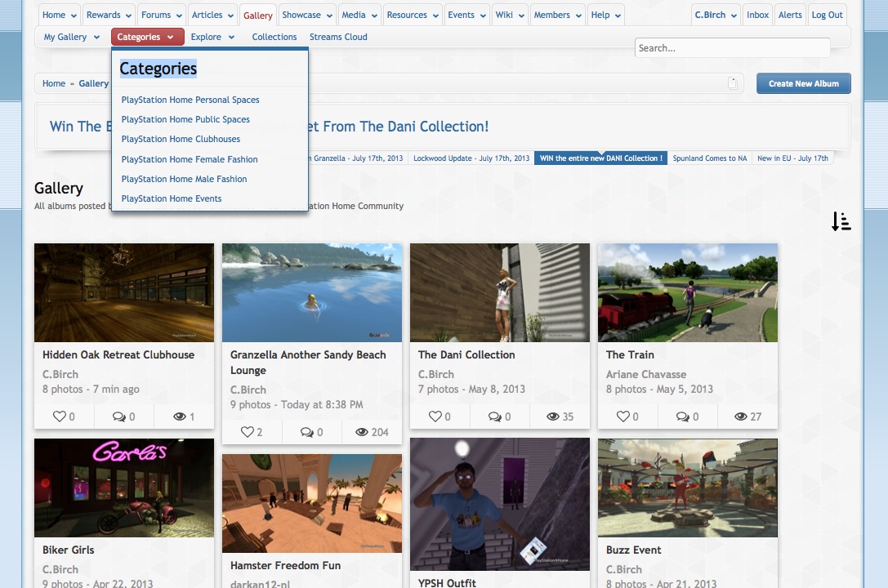Open Hamster Freedom Fun thumbnail

click(x=312, y=503)
